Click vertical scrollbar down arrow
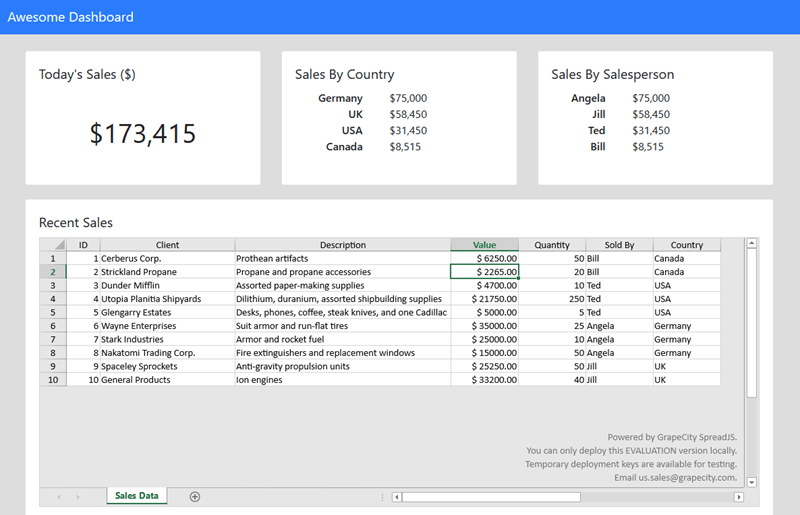The image size is (800, 515). click(752, 482)
